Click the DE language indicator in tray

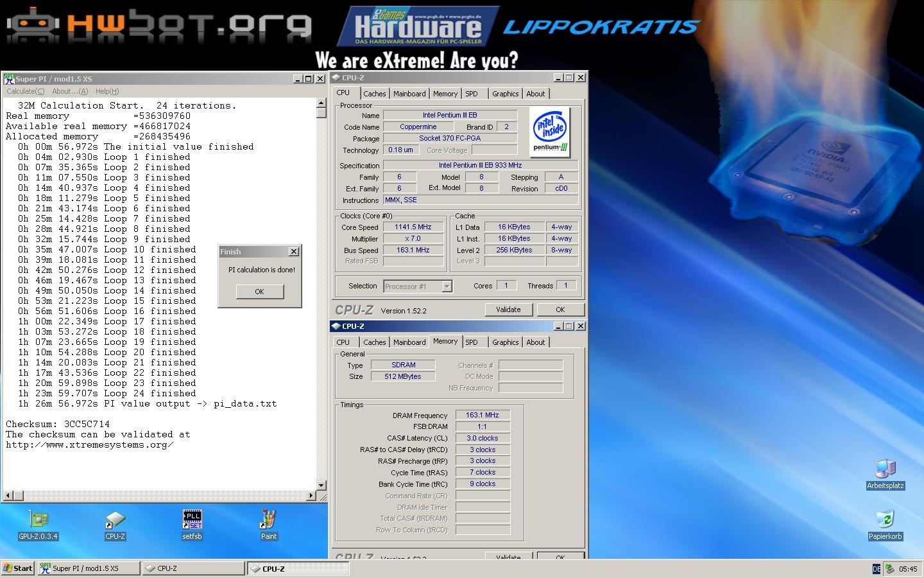click(877, 569)
